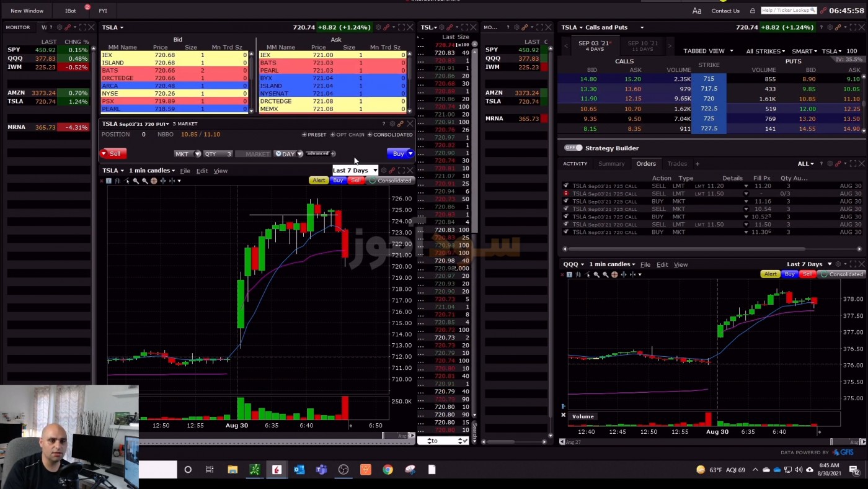Open IBot from the top bar

pos(71,11)
